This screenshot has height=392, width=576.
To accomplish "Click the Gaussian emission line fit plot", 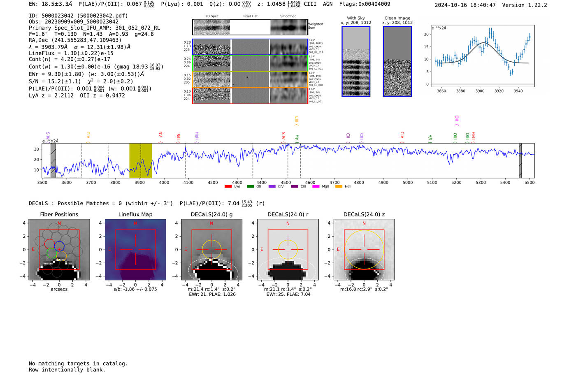I will pyautogui.click(x=483, y=56).
